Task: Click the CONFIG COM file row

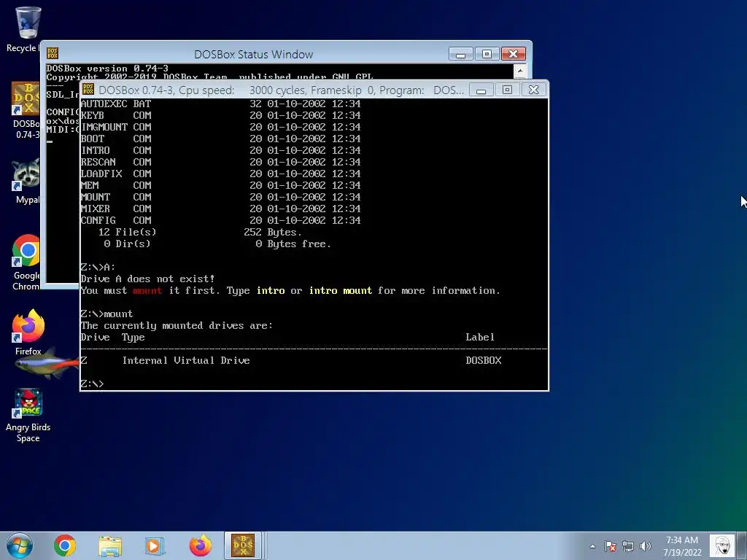Action: click(220, 220)
